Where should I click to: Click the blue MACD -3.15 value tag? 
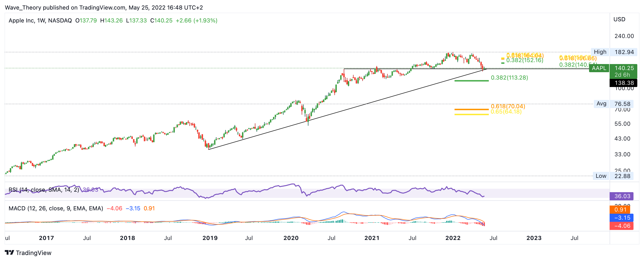622,217
